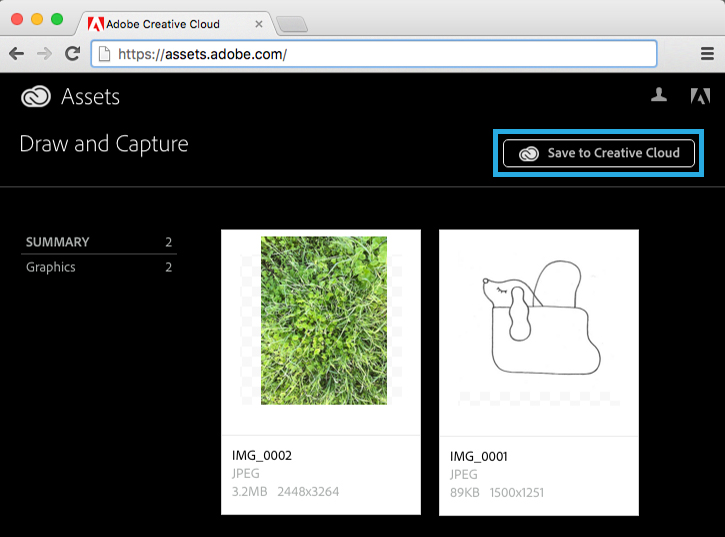Viewport: 725px width, 537px height.
Task: Click the IMG_0002 file name
Action: click(x=262, y=456)
